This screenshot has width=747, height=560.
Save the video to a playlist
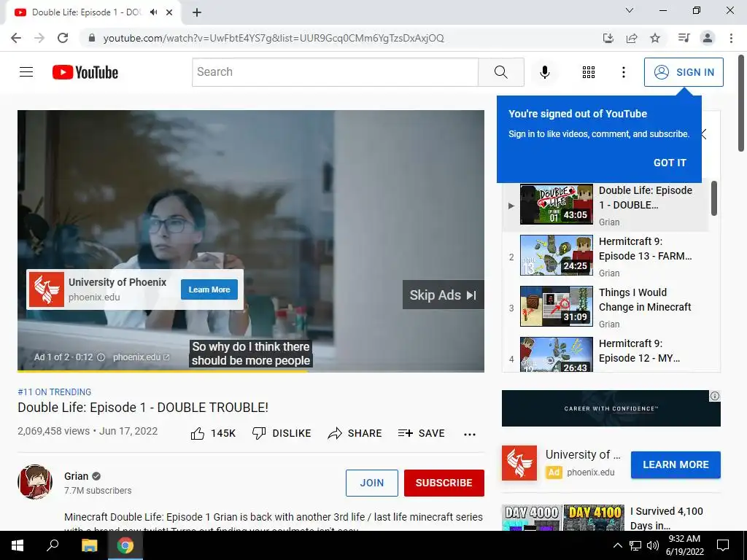tap(421, 433)
